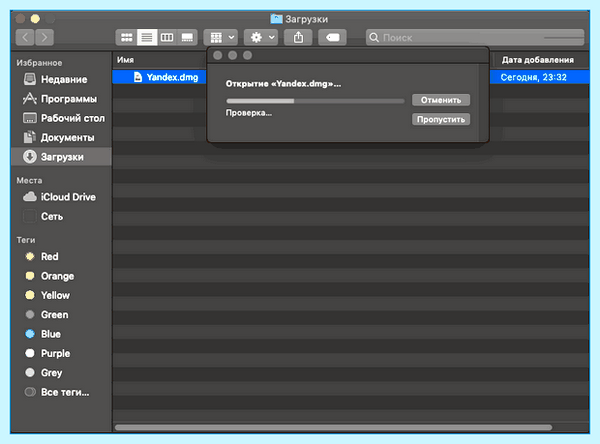Switch to column view
The image size is (600, 444).
click(x=167, y=38)
